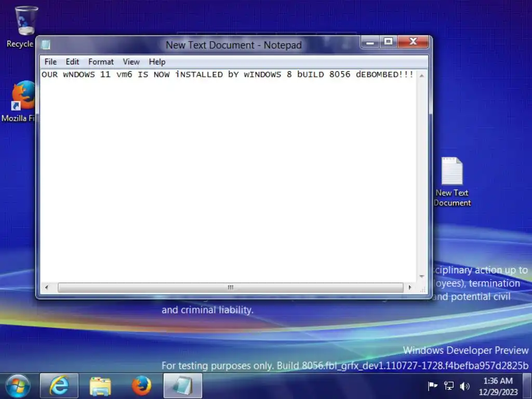Click the Show desktop button
532x399 pixels.
(527, 386)
